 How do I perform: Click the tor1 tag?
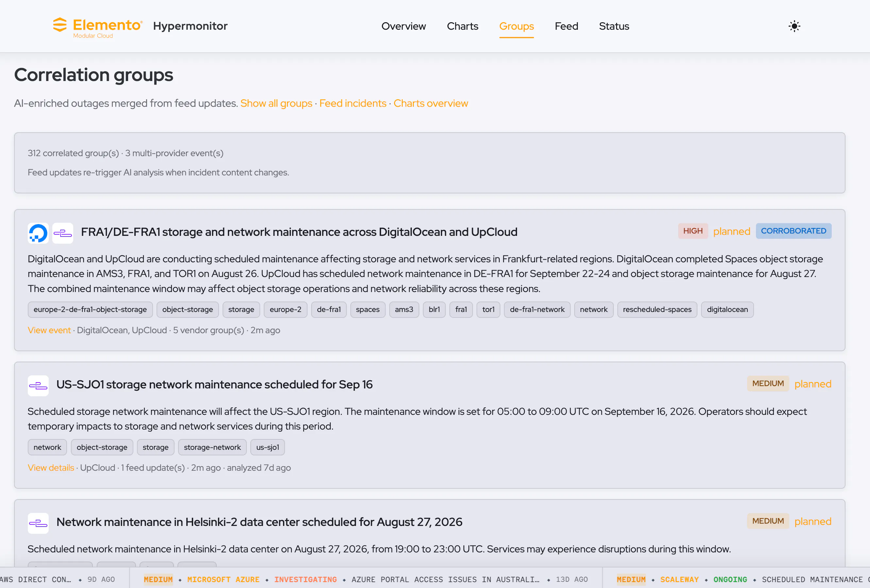pos(488,310)
